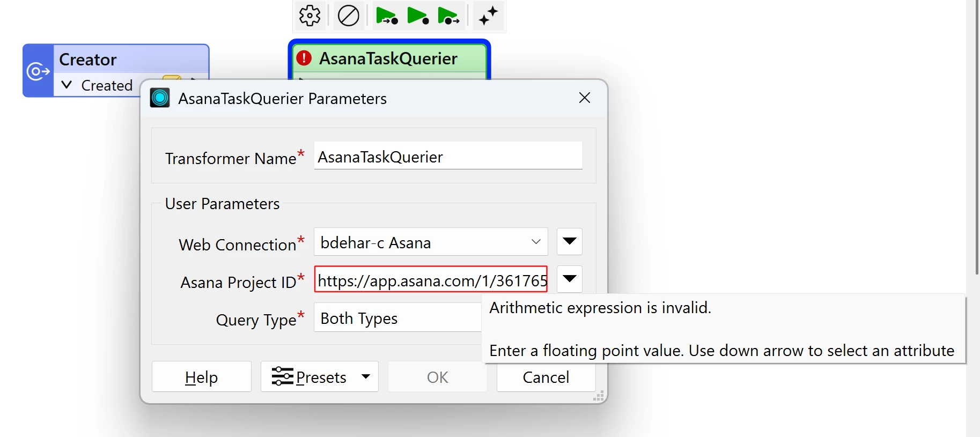Click the 'Asana Project ID' field label
This screenshot has height=437, width=980.
238,282
